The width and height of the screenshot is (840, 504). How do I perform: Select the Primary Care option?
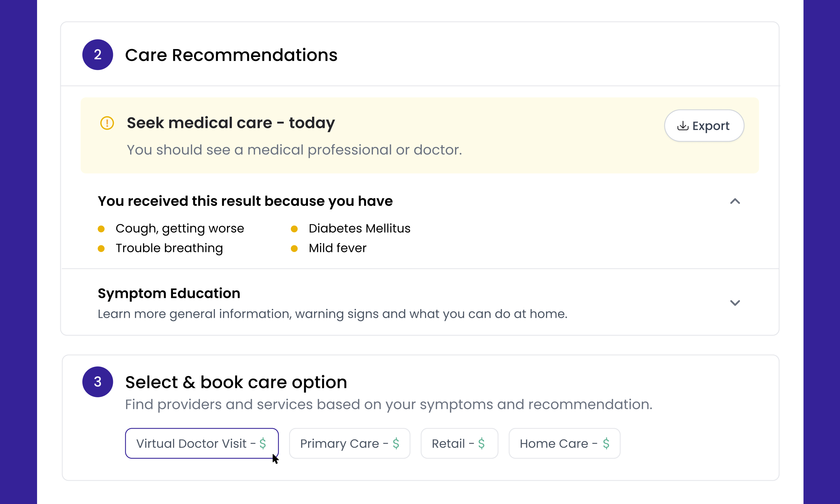349,443
